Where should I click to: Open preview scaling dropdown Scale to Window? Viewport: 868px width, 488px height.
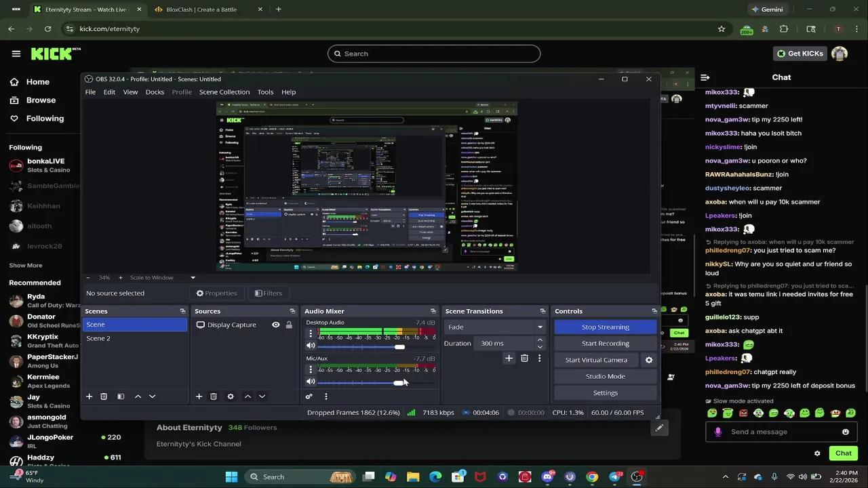pyautogui.click(x=163, y=278)
